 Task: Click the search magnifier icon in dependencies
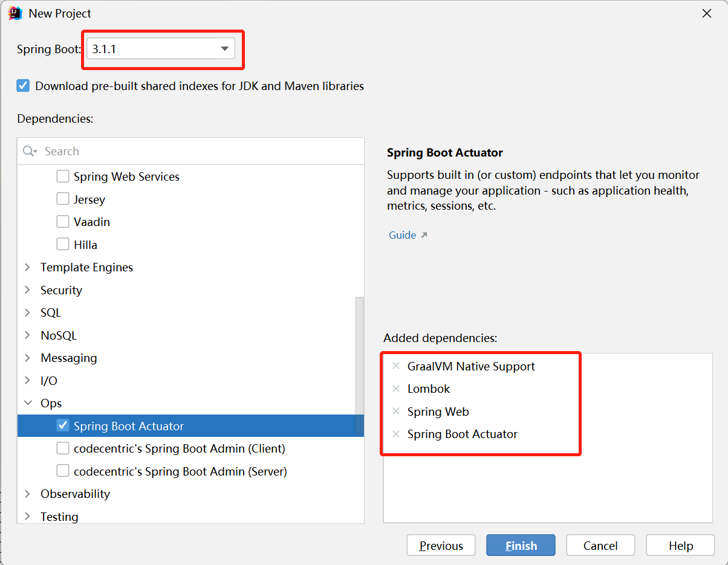pos(30,151)
